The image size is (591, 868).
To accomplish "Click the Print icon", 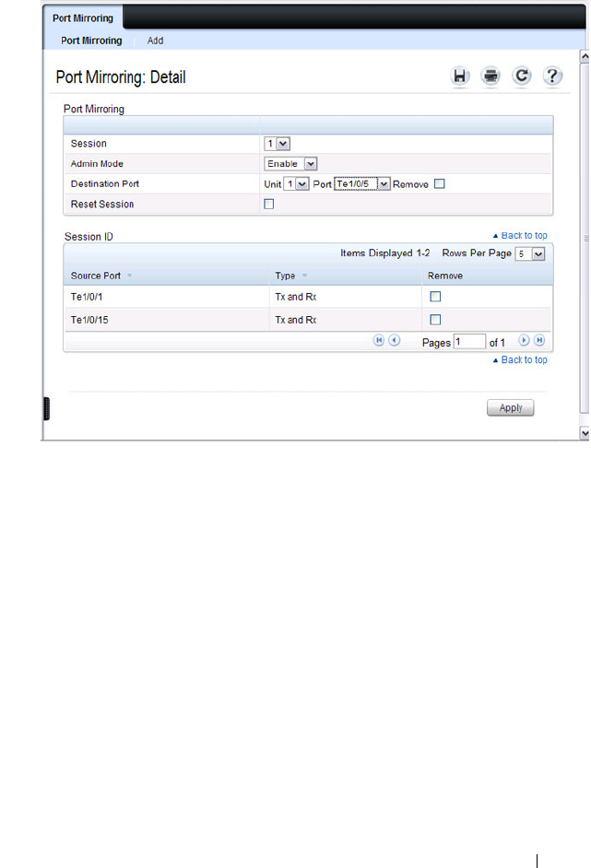I will click(491, 76).
